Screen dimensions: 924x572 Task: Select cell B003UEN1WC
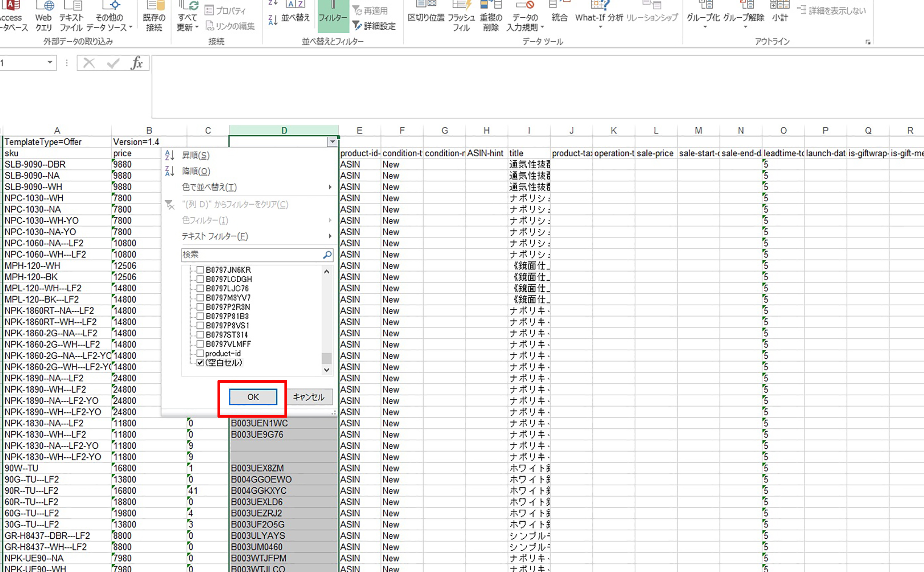coord(284,423)
